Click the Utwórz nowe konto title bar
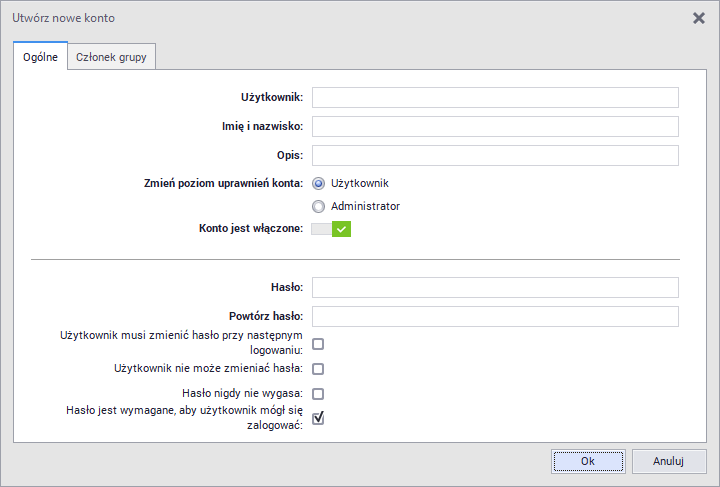This screenshot has width=720, height=487. pos(300,17)
